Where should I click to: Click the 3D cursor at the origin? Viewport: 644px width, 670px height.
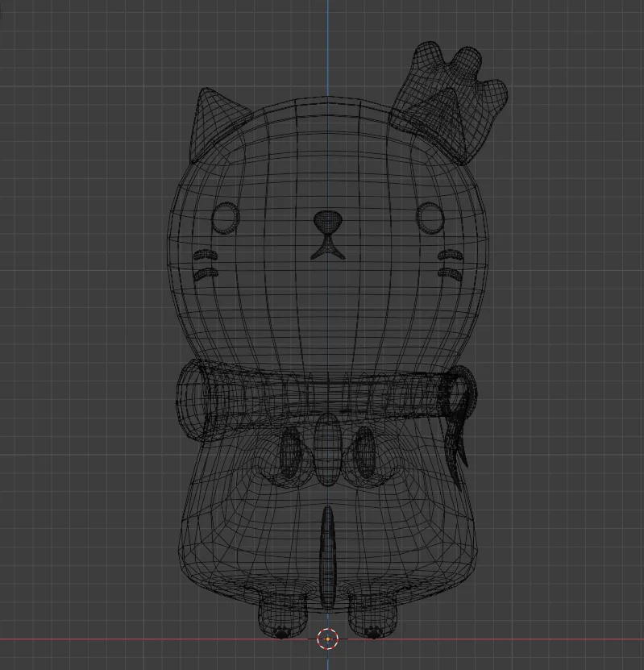[327, 639]
